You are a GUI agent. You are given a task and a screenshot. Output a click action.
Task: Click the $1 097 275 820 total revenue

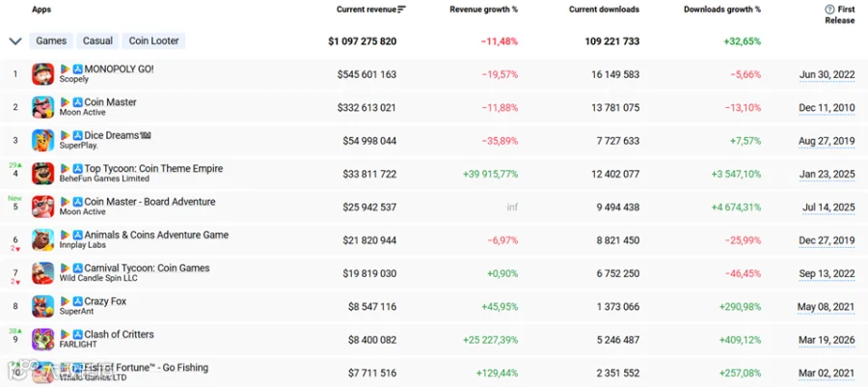[x=362, y=41]
